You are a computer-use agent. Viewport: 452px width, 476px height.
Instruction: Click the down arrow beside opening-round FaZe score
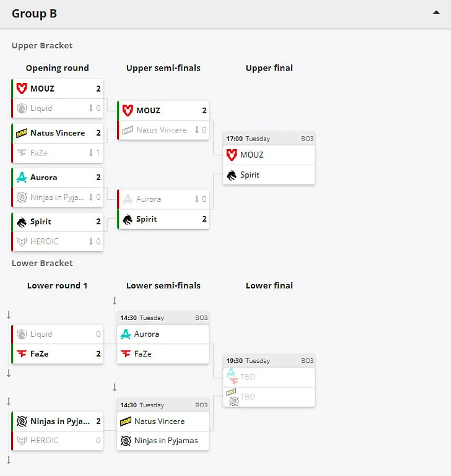pyautogui.click(x=90, y=153)
